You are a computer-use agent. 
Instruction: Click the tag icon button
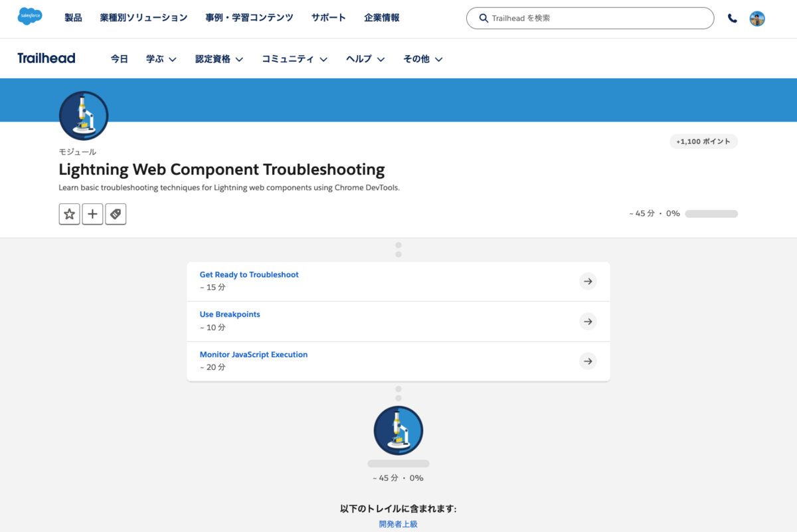click(116, 214)
